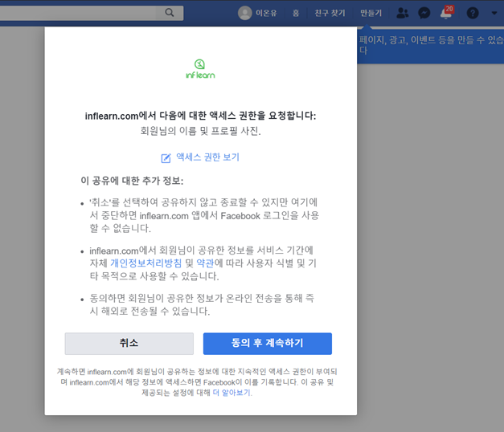Open the help question mark icon
This screenshot has width=504, height=432.
pyautogui.click(x=473, y=13)
